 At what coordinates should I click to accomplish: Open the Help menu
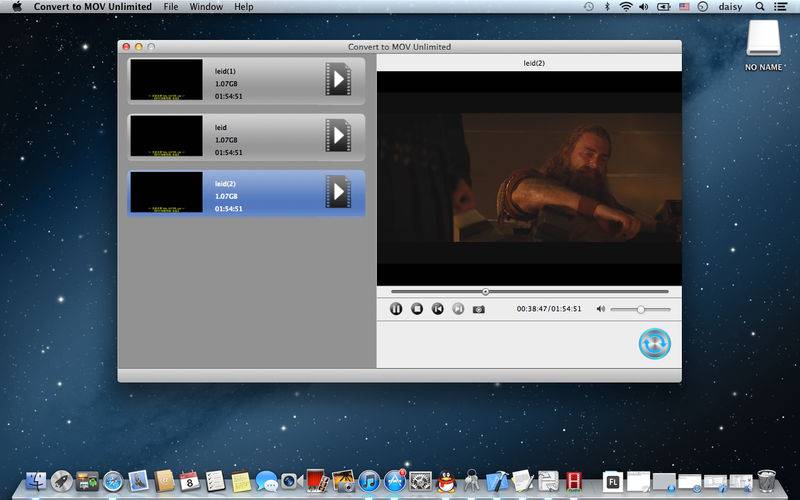(243, 7)
